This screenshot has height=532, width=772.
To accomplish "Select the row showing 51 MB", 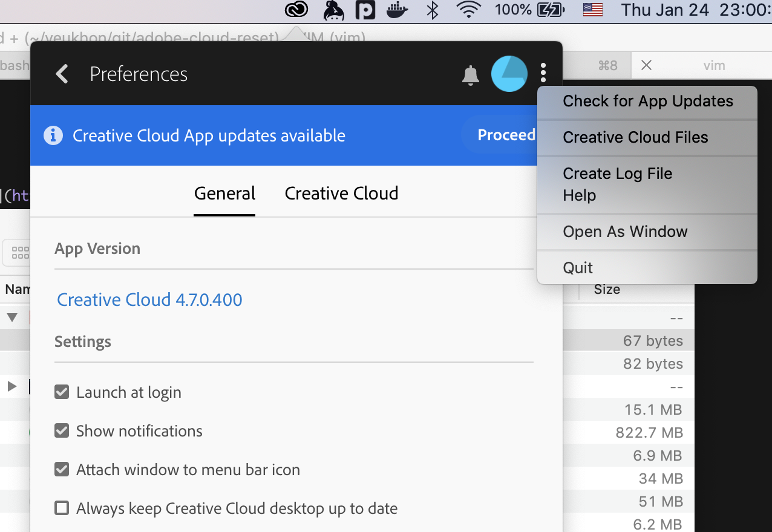I will click(629, 502).
